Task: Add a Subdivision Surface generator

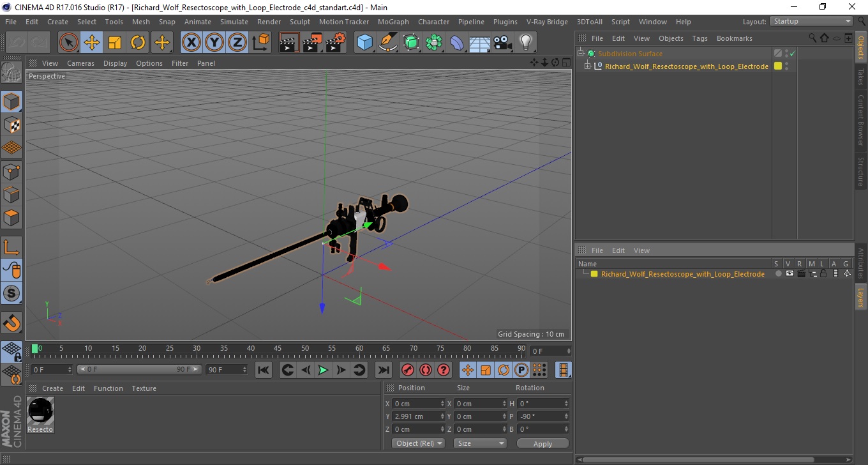Action: [x=411, y=43]
